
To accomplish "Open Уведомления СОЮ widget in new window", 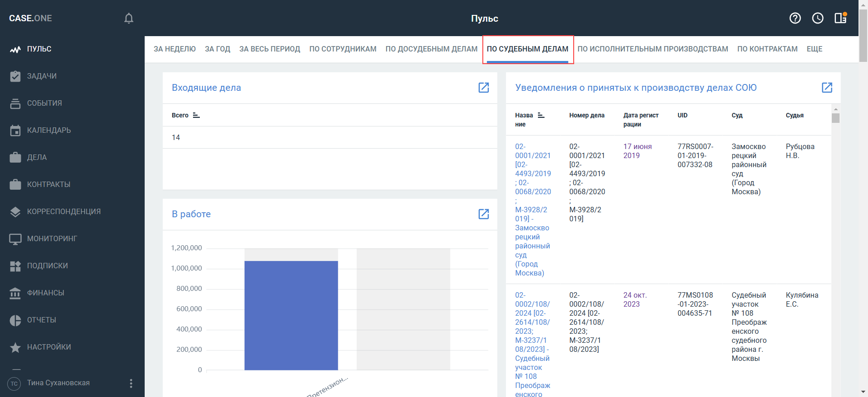I will [827, 88].
